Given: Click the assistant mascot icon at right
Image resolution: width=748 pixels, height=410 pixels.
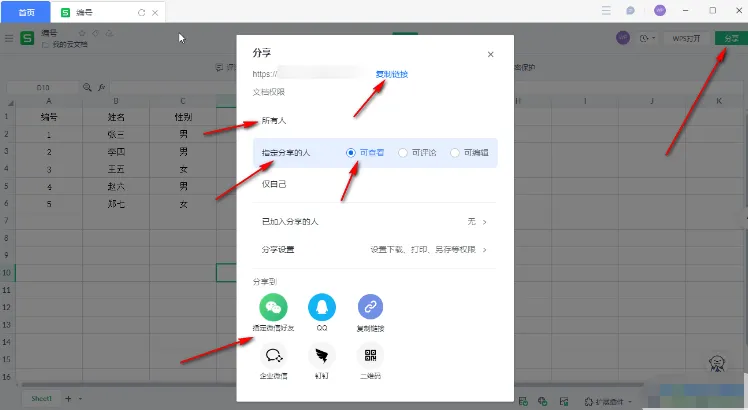Looking at the screenshot, I should (717, 364).
